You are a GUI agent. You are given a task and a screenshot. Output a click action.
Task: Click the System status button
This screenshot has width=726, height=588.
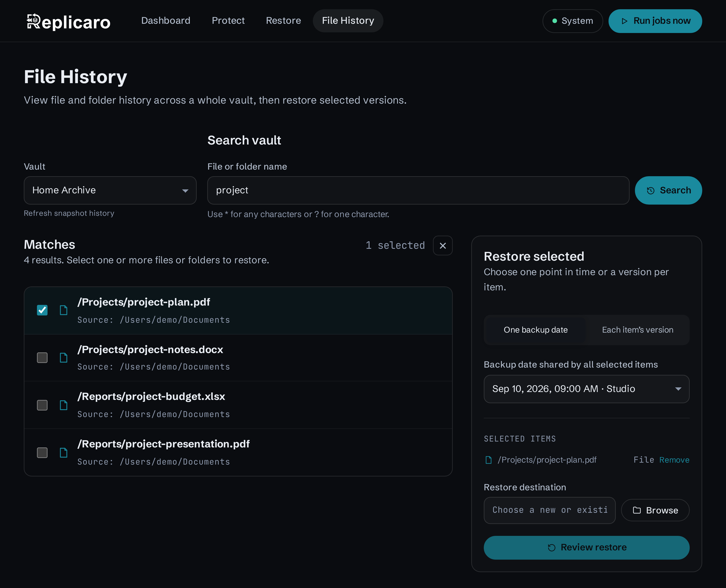coord(572,21)
